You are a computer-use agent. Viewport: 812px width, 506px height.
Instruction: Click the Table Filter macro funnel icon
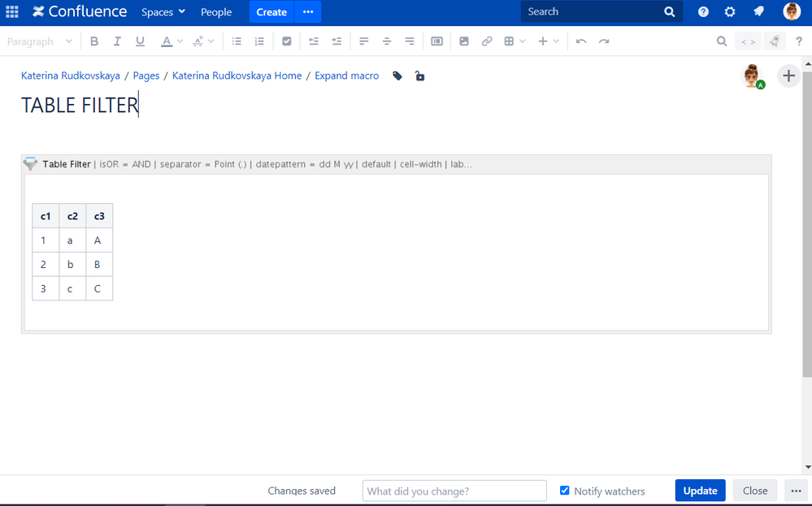coord(30,163)
